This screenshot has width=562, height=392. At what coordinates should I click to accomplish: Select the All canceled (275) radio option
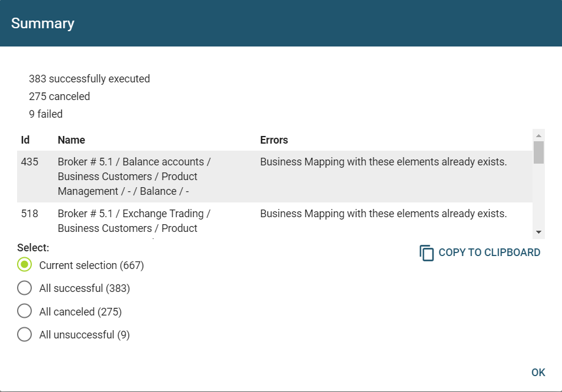(x=24, y=311)
